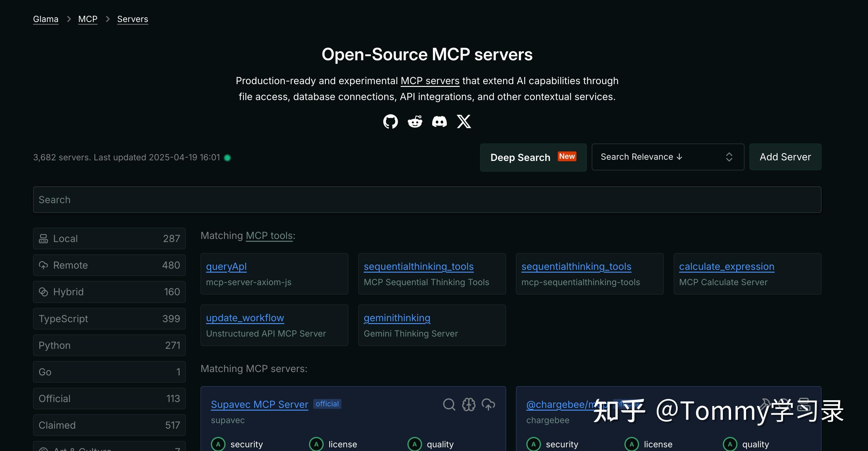
Task: Open the queryApl tool link
Action: pyautogui.click(x=226, y=266)
